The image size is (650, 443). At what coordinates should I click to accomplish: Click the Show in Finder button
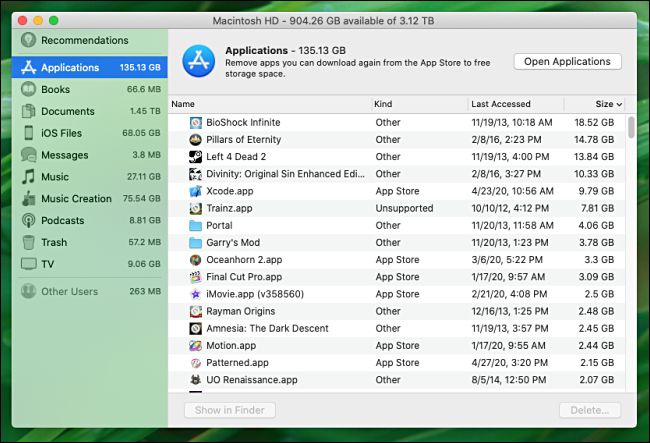click(x=230, y=410)
